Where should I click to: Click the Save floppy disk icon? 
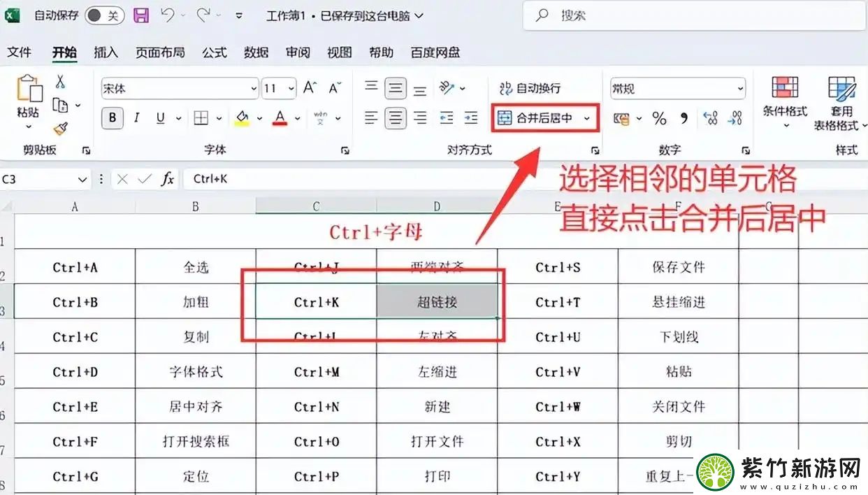pyautogui.click(x=140, y=15)
